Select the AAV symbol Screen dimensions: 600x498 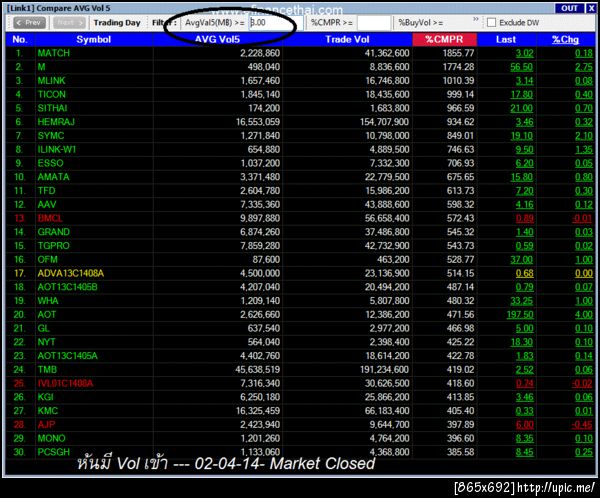[47, 205]
